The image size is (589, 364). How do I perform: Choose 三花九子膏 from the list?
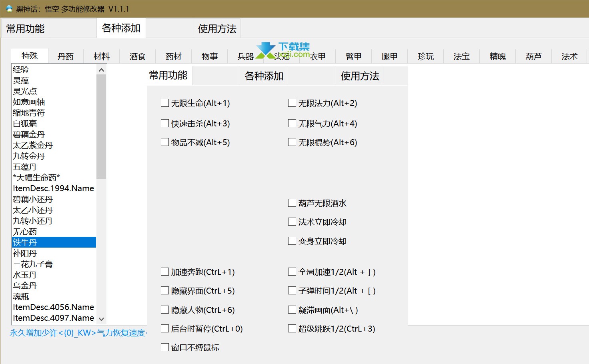tap(54, 264)
